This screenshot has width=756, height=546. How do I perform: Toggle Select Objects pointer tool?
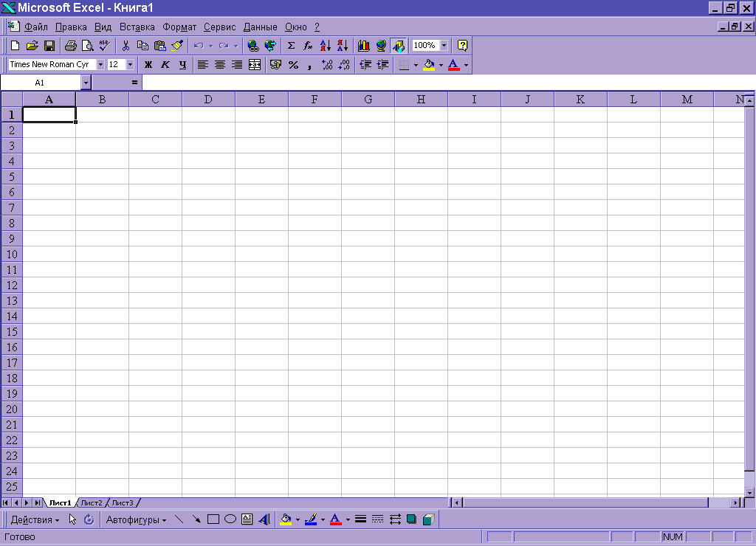pos(72,519)
